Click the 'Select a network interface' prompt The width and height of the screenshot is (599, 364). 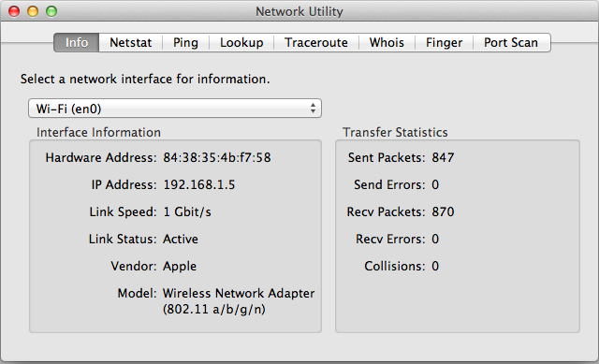tap(145, 79)
